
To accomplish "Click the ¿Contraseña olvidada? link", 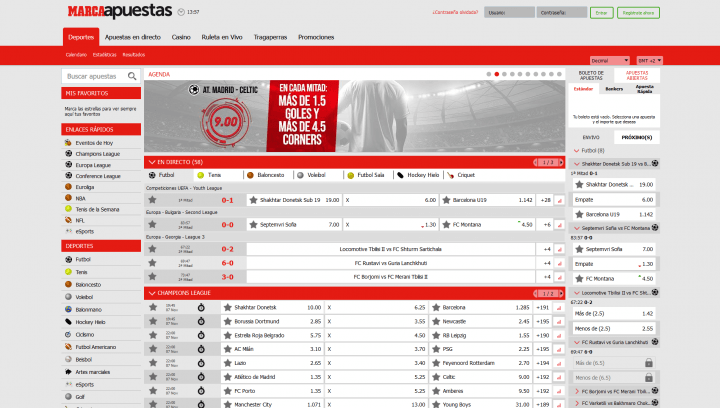I will (x=455, y=12).
